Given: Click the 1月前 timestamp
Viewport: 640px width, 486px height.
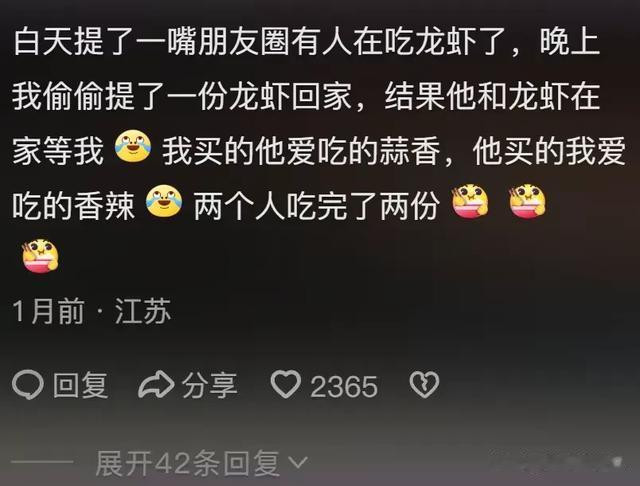Looking at the screenshot, I should click(x=49, y=311).
